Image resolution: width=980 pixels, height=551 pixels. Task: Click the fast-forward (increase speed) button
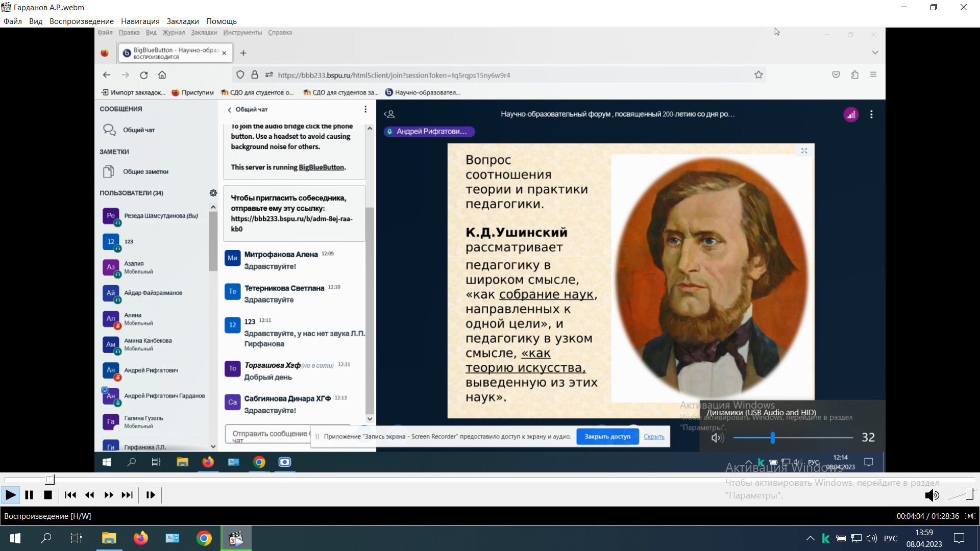[109, 495]
